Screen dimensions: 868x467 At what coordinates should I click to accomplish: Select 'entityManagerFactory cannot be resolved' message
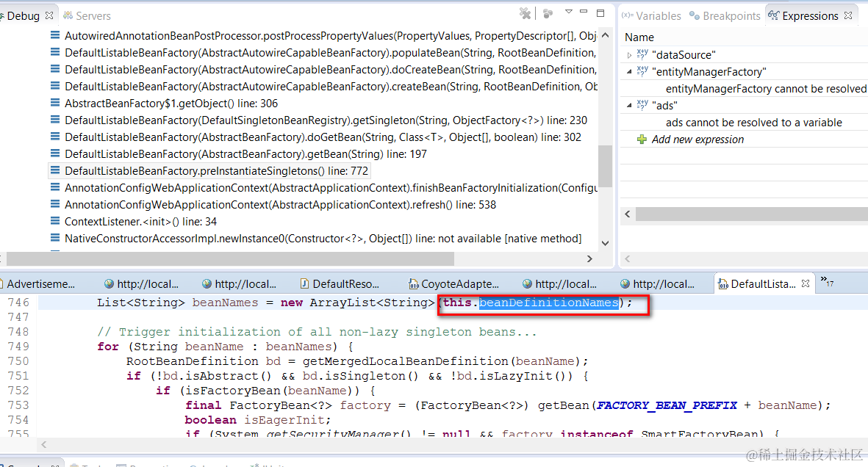[766, 89]
